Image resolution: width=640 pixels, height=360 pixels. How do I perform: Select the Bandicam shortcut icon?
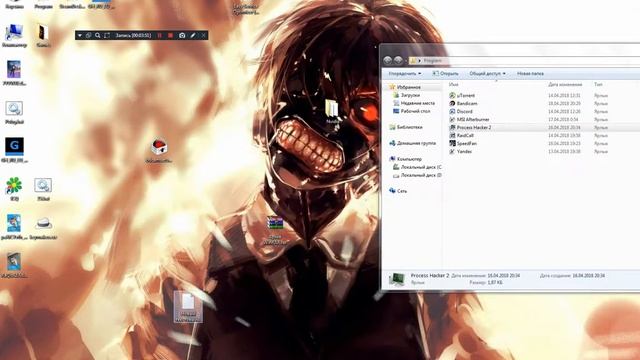tap(452, 103)
